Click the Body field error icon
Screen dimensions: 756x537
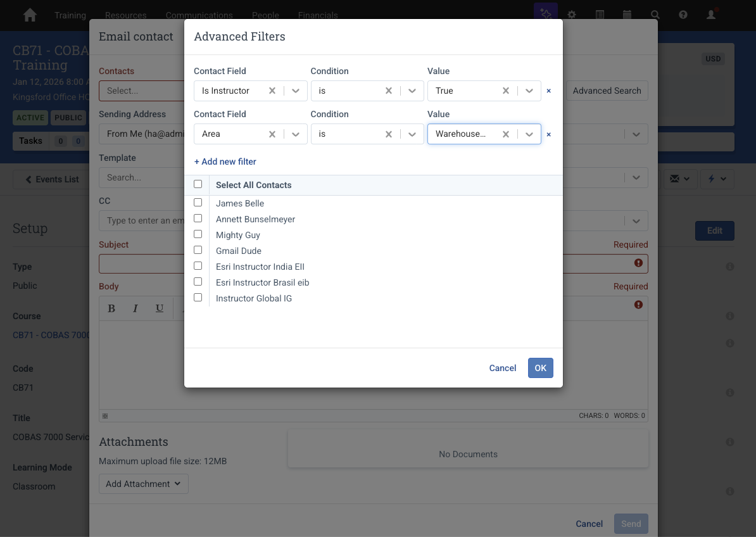[638, 305]
